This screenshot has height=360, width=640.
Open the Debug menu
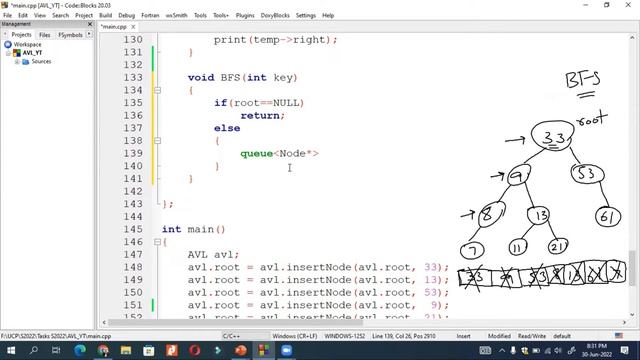coord(127,15)
